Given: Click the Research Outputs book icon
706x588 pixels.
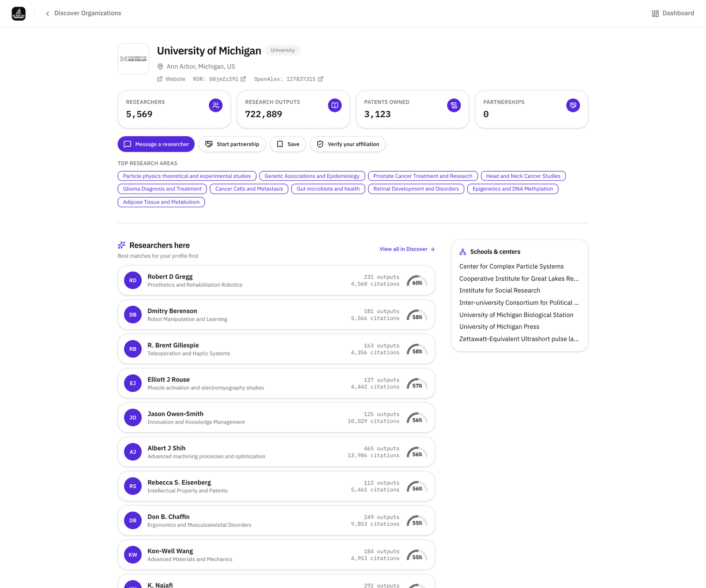Looking at the screenshot, I should point(335,105).
